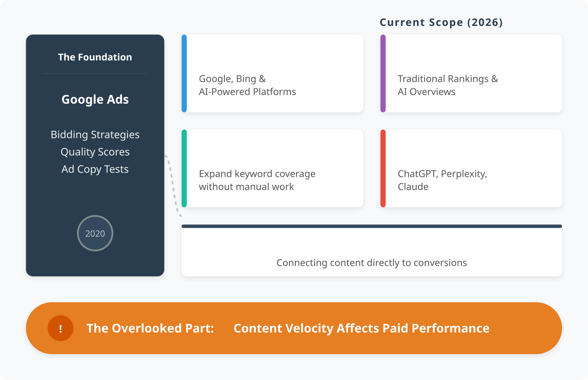
Task: Select the Google Ads heading
Action: [x=95, y=100]
